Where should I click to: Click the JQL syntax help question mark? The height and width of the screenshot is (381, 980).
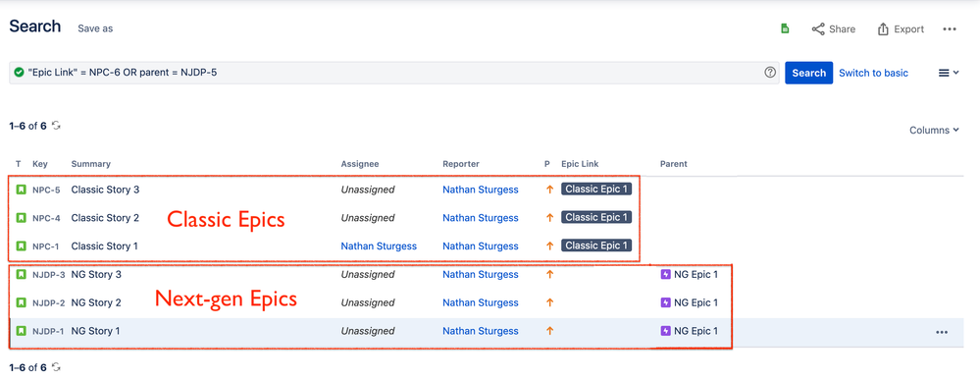tap(770, 73)
